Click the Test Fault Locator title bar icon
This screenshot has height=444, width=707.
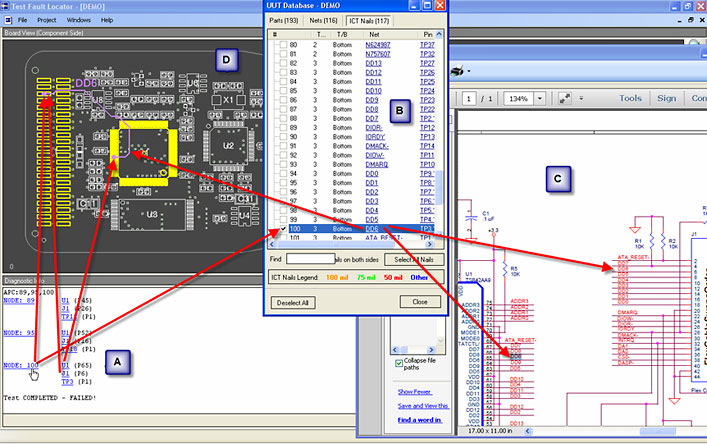tap(5, 6)
